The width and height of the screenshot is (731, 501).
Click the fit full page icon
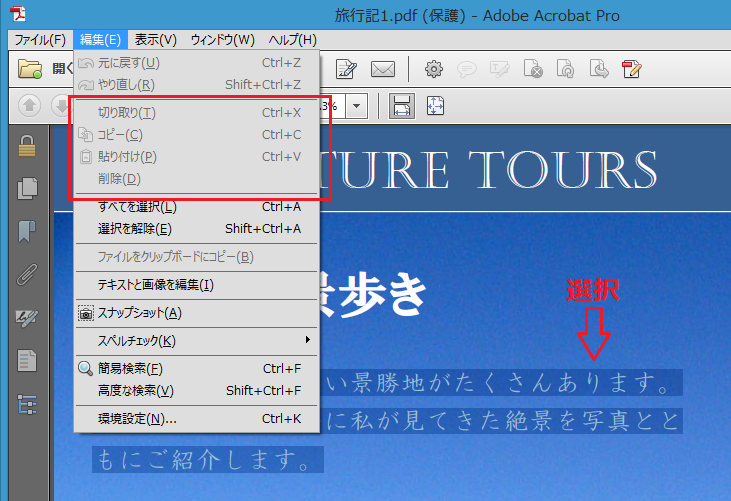coord(435,106)
